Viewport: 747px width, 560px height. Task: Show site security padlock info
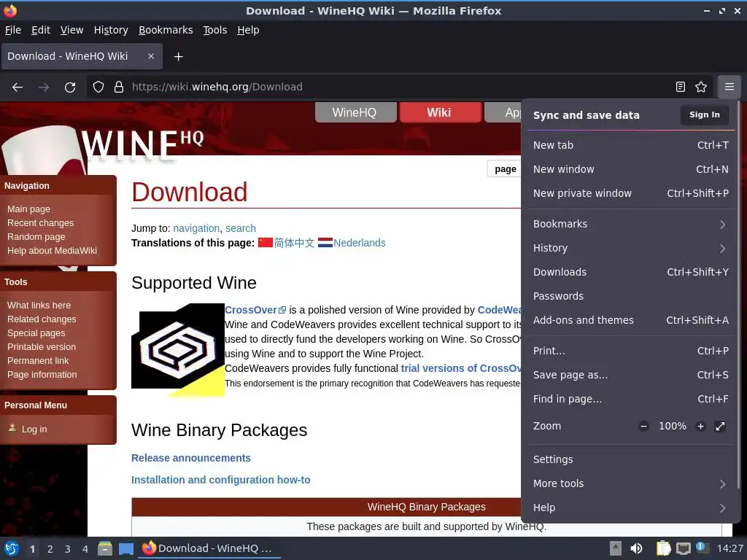click(x=119, y=87)
